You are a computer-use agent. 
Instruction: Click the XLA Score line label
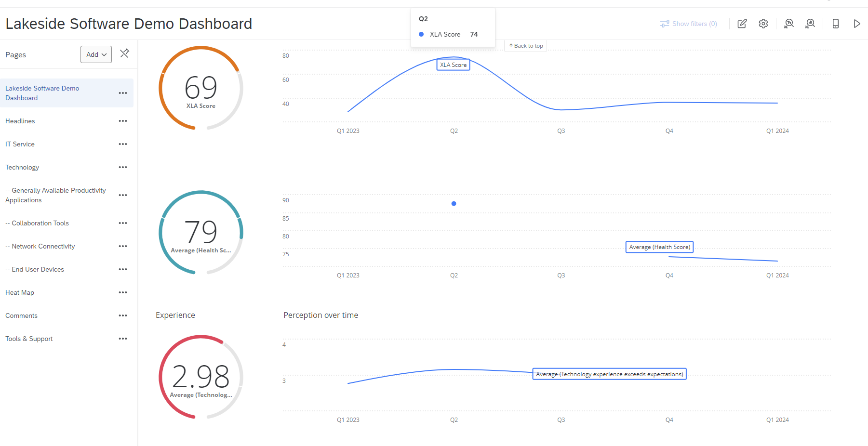453,65
